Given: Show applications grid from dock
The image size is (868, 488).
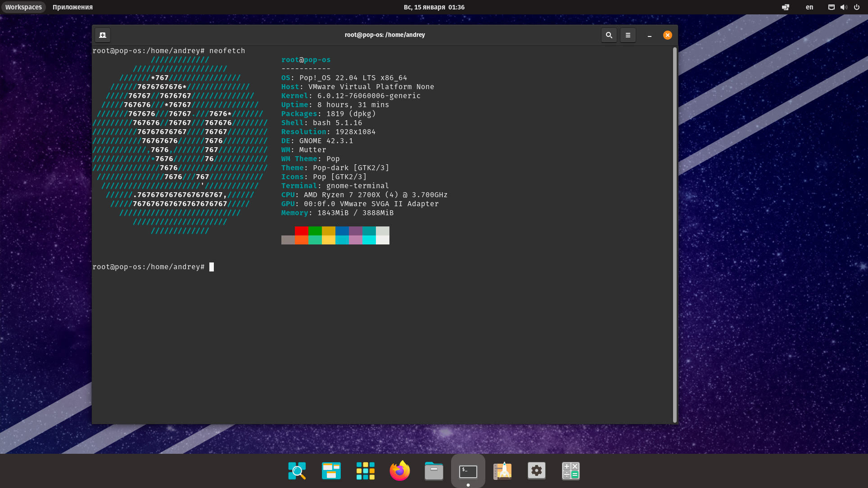Looking at the screenshot, I should [366, 471].
